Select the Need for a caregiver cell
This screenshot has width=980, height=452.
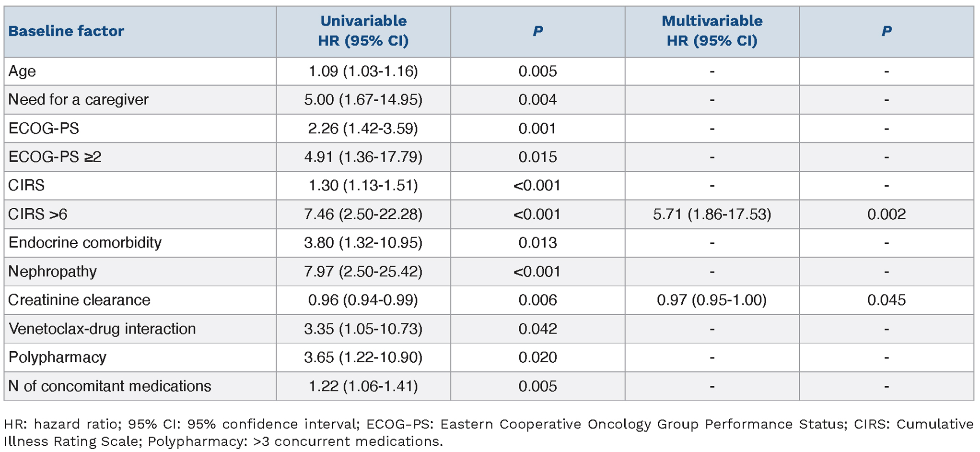coord(78,100)
